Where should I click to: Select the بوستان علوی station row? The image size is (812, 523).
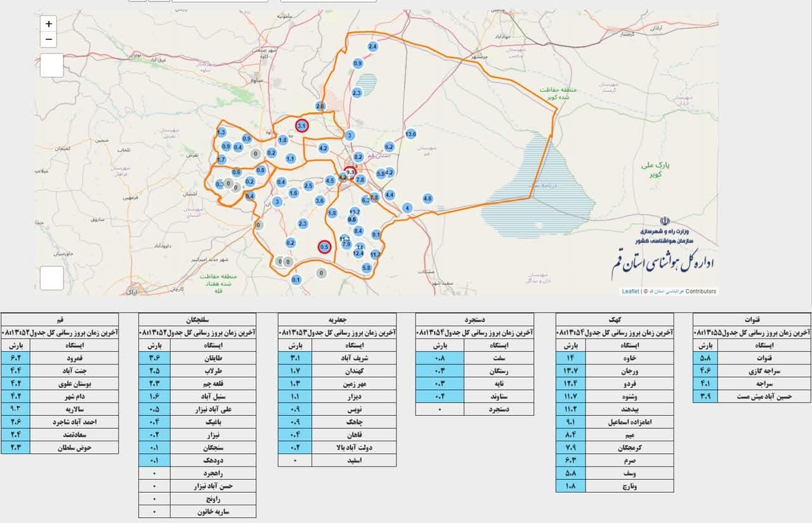click(x=60, y=384)
